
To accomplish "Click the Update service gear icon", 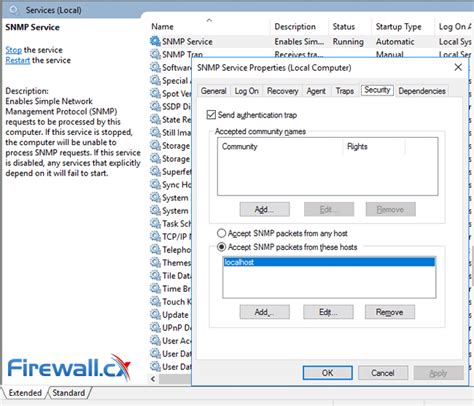I will pyautogui.click(x=155, y=314).
